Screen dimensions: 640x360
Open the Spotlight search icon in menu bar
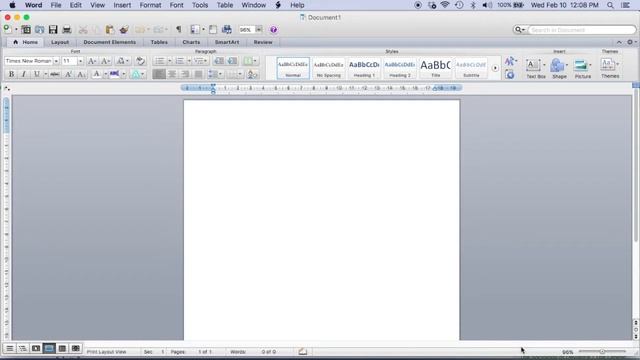610,5
